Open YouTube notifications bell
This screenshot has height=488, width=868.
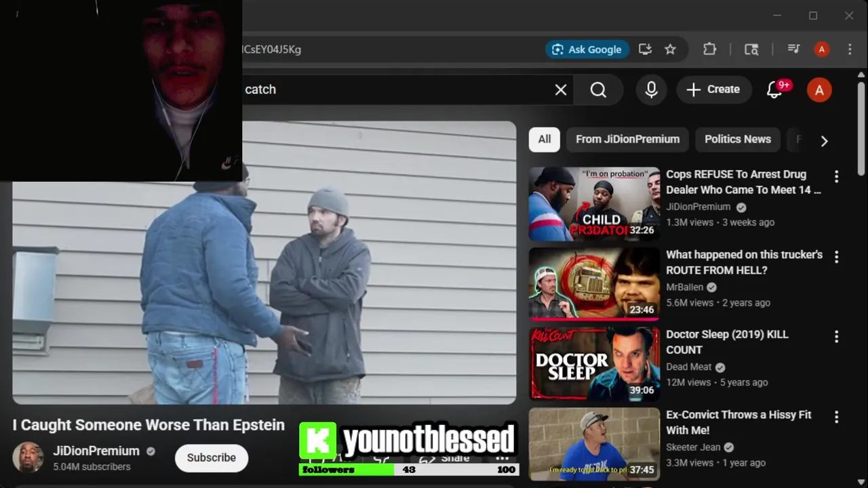[x=774, y=89]
